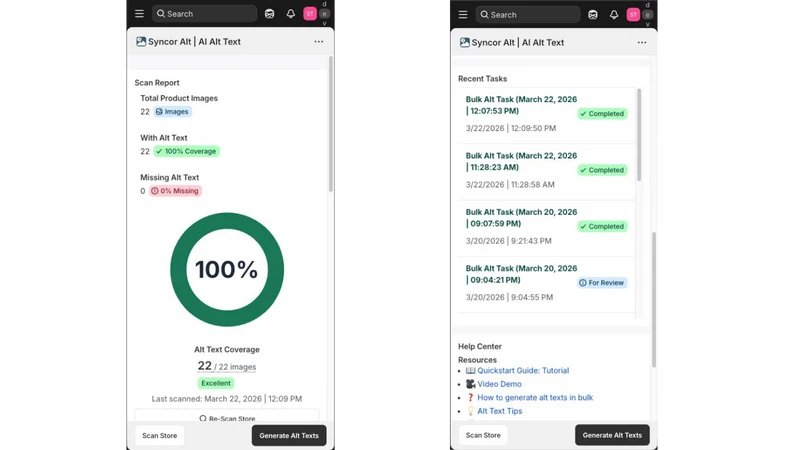Open notifications bell in right window
This screenshot has height=450, width=800.
614,15
